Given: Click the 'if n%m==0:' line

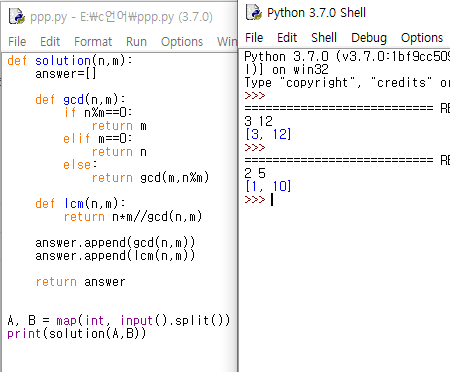Looking at the screenshot, I should (x=98, y=113).
